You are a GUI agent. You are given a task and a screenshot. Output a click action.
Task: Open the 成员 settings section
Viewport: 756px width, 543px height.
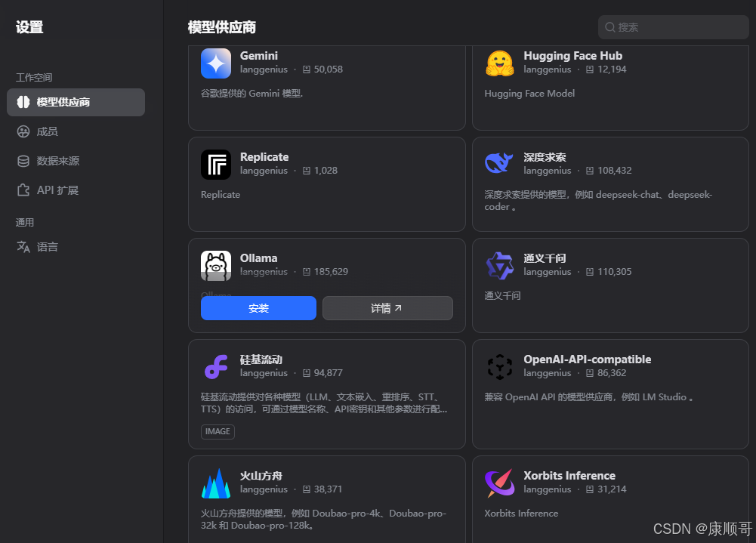tap(76, 131)
